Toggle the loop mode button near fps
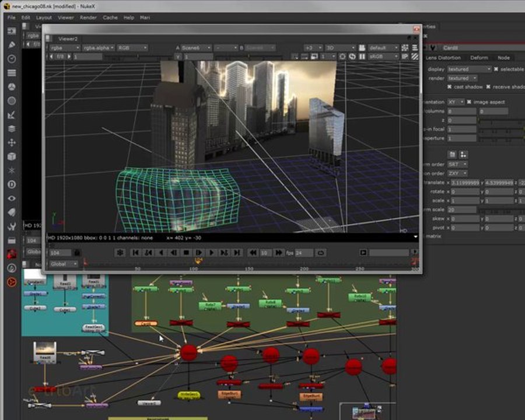 point(320,253)
